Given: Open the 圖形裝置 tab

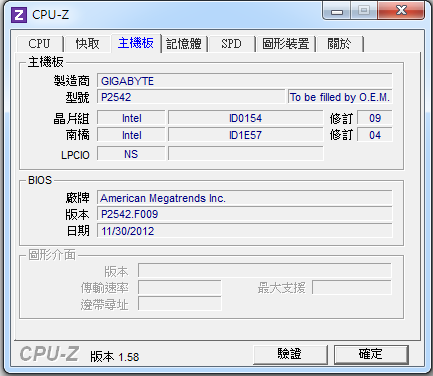Looking at the screenshot, I should [x=286, y=44].
